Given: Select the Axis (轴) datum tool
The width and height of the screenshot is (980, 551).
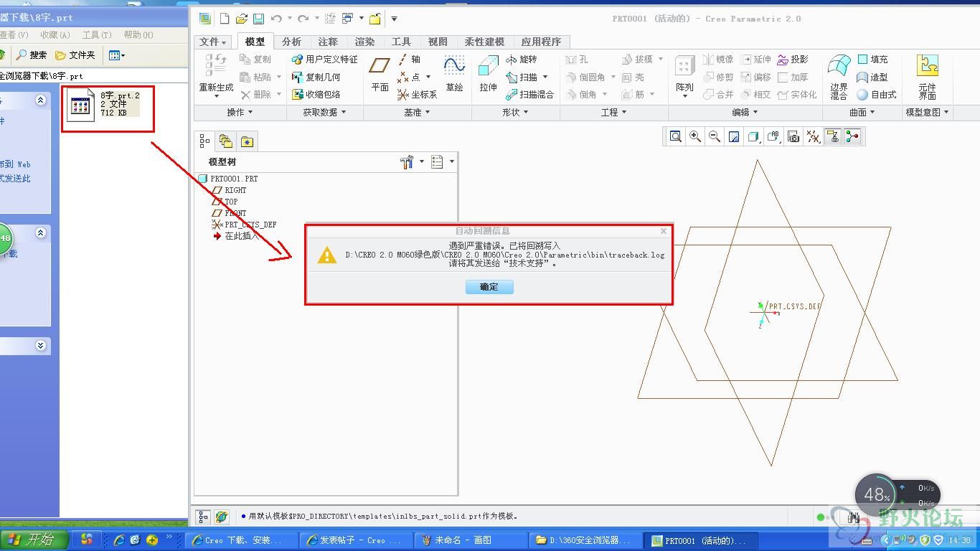Looking at the screenshot, I should tap(410, 60).
